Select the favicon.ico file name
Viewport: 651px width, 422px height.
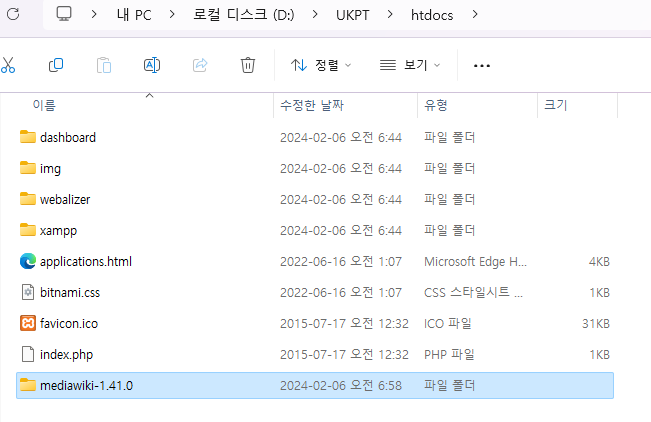pos(69,324)
